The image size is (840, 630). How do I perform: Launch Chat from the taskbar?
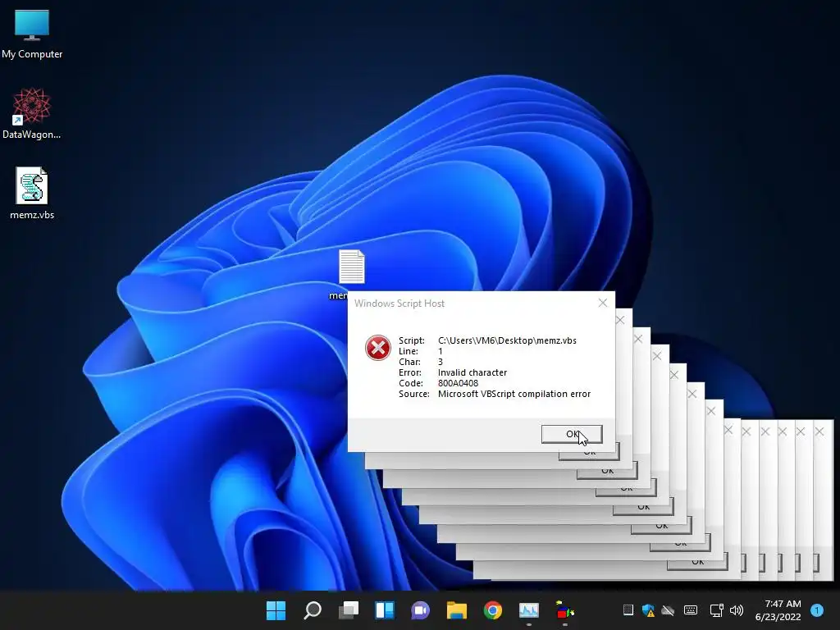point(421,610)
